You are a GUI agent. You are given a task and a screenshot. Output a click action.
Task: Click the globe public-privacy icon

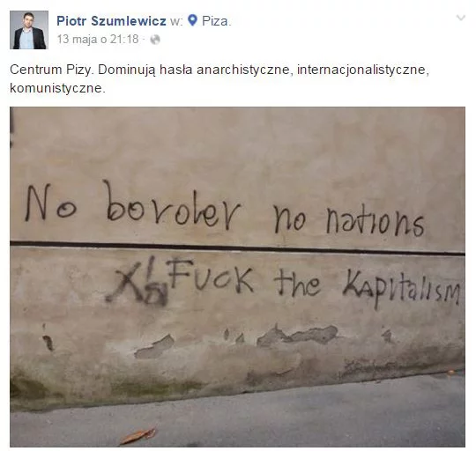pyautogui.click(x=155, y=40)
